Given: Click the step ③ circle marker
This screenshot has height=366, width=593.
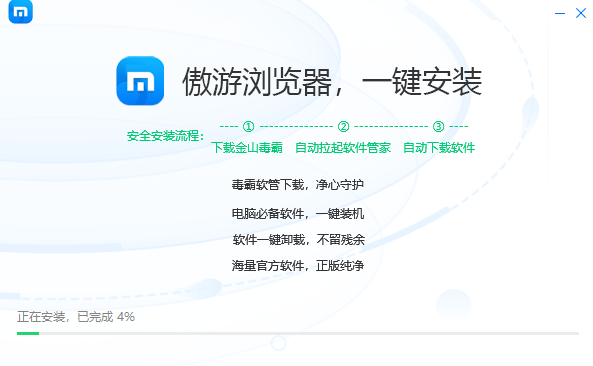Looking at the screenshot, I should [438, 126].
